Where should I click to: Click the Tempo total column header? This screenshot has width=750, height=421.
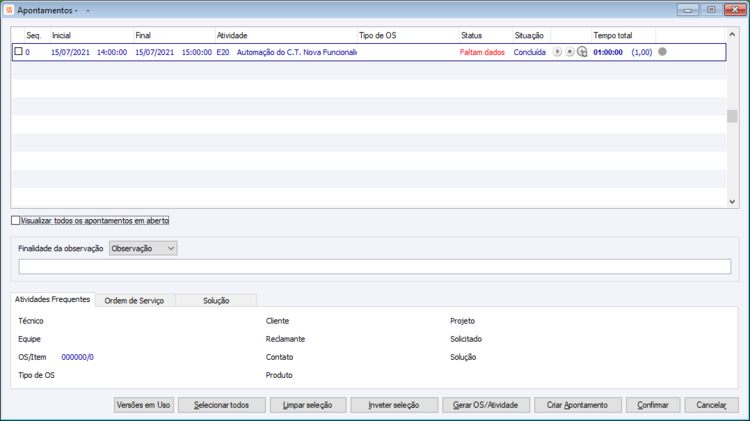623,35
